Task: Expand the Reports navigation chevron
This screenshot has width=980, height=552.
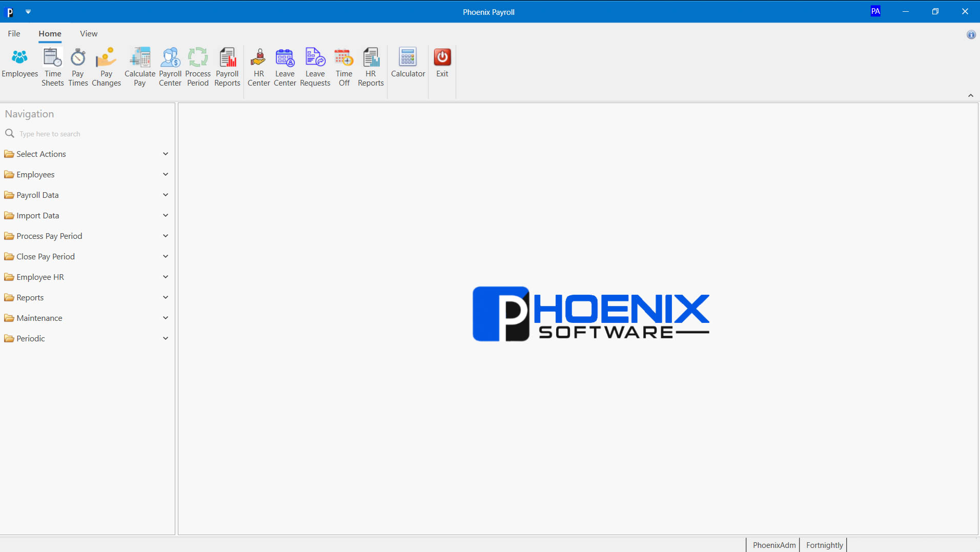Action: coord(166,297)
